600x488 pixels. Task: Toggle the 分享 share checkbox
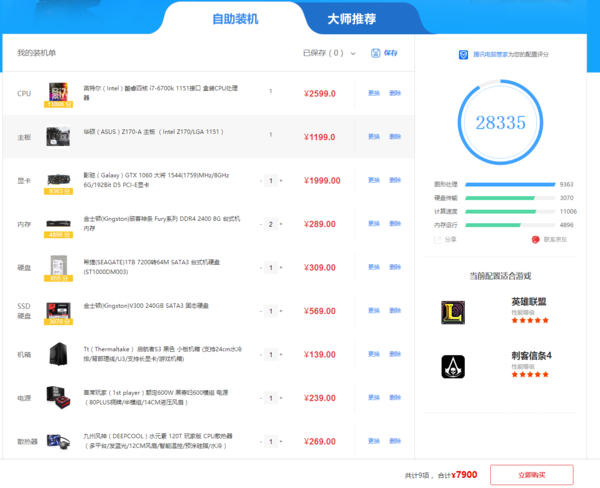coord(438,239)
